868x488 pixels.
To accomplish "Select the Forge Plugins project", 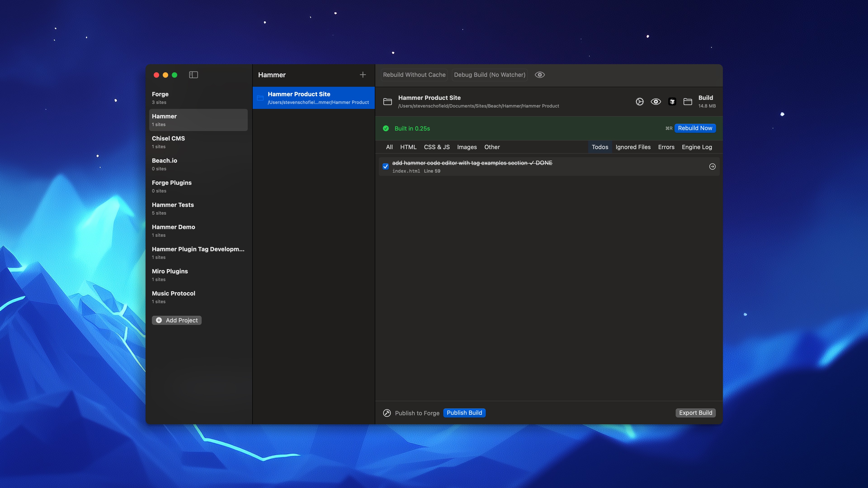I will [198, 187].
